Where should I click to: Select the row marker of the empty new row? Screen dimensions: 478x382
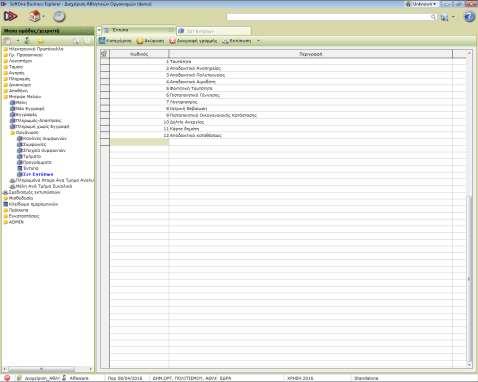[x=105, y=142]
